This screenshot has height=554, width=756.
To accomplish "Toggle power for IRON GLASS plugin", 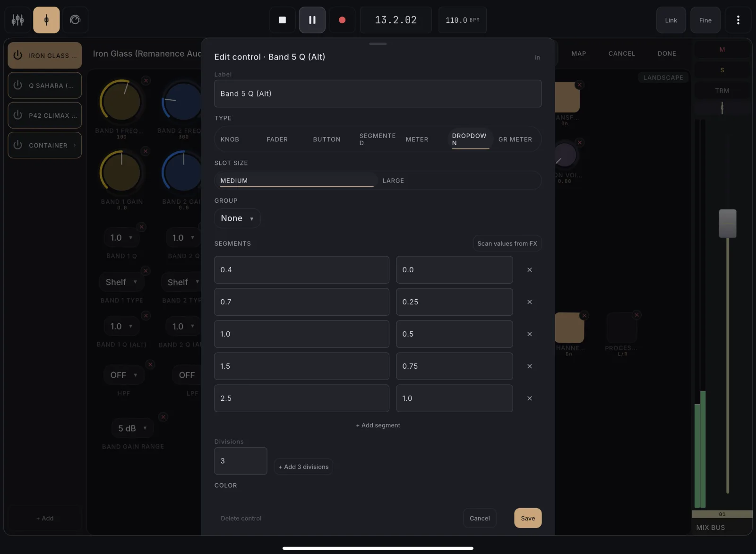I will (x=18, y=55).
